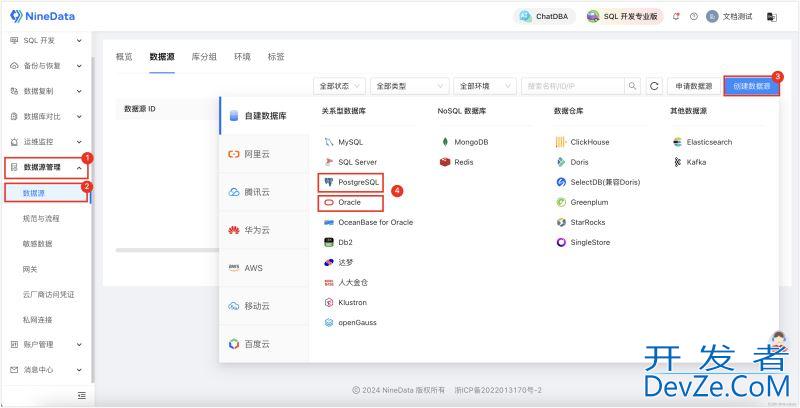Choose SelectDB(兼容Doris)
The width and height of the screenshot is (800, 408).
(598, 182)
